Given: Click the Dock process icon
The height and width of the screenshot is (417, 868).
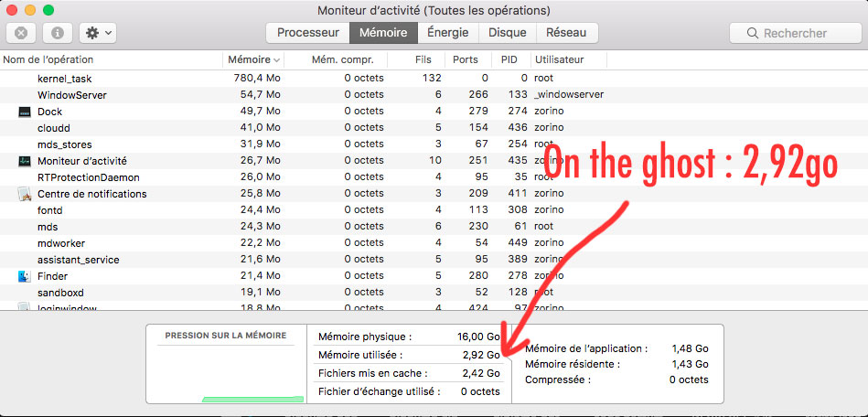Looking at the screenshot, I should click(25, 112).
